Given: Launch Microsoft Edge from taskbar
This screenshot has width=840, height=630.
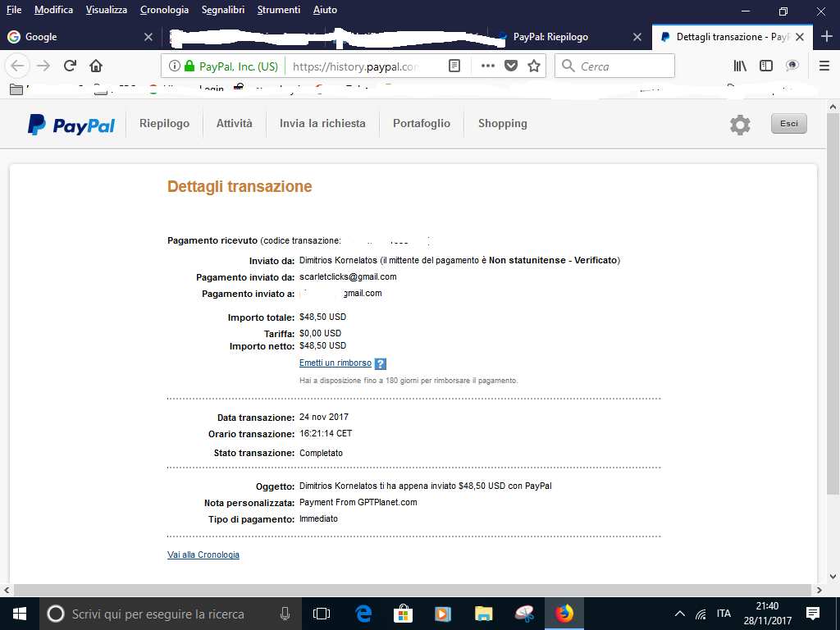Looking at the screenshot, I should click(x=363, y=614).
